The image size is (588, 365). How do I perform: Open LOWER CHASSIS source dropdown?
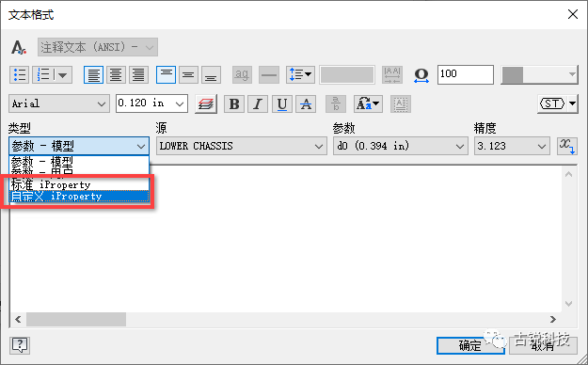[242, 146]
